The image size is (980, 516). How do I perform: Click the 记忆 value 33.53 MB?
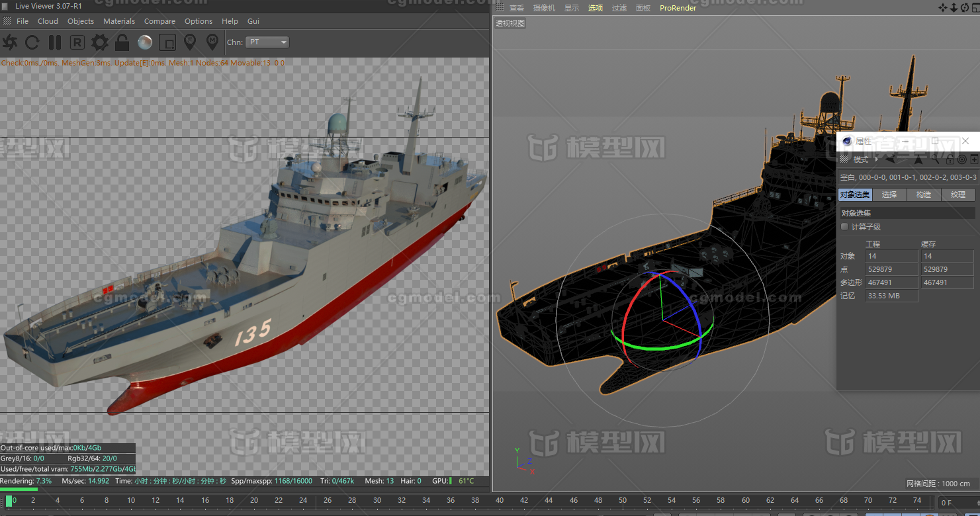(x=891, y=296)
